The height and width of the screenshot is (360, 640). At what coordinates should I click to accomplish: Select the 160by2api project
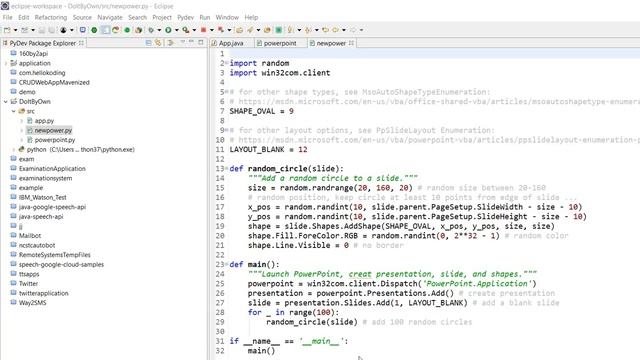33,53
